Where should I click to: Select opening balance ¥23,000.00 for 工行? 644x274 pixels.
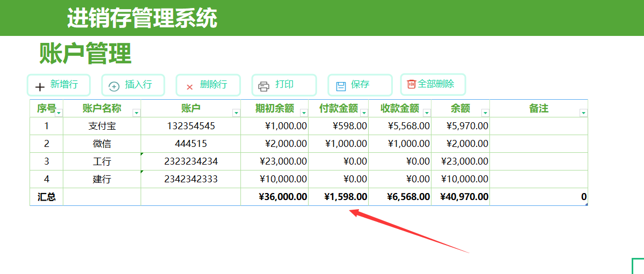[x=275, y=161]
